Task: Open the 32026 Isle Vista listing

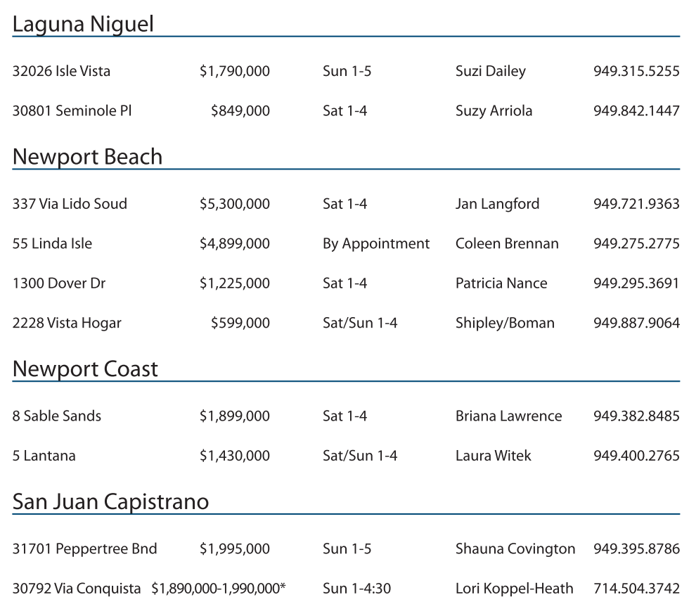Action: coord(61,71)
